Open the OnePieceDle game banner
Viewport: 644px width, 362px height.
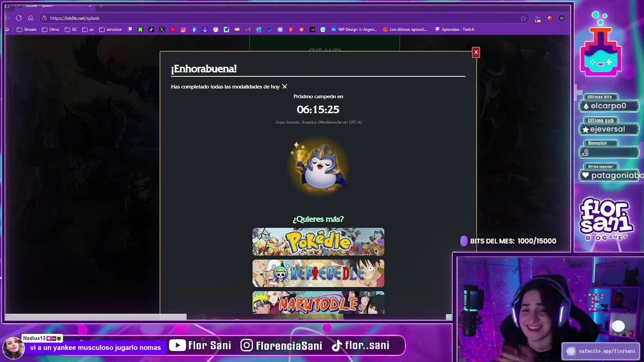pos(318,273)
